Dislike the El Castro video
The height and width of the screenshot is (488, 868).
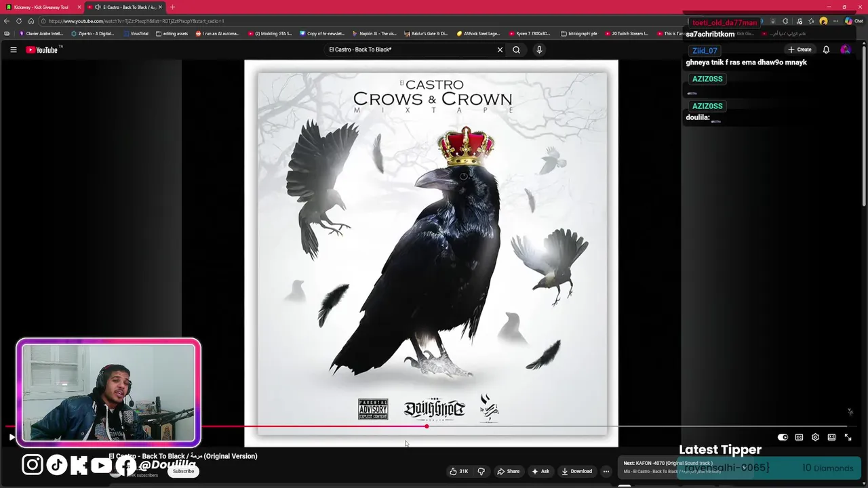coord(481,471)
